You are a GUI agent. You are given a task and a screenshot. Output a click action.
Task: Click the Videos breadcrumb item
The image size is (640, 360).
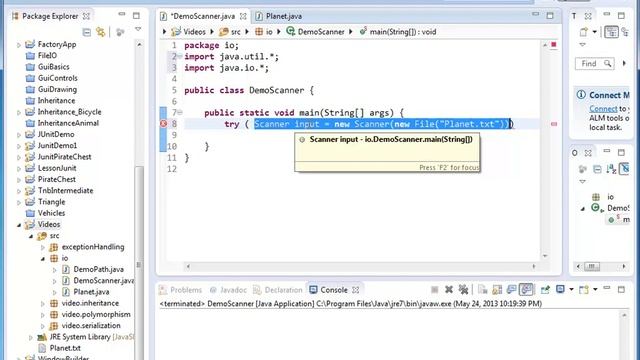[189, 32]
